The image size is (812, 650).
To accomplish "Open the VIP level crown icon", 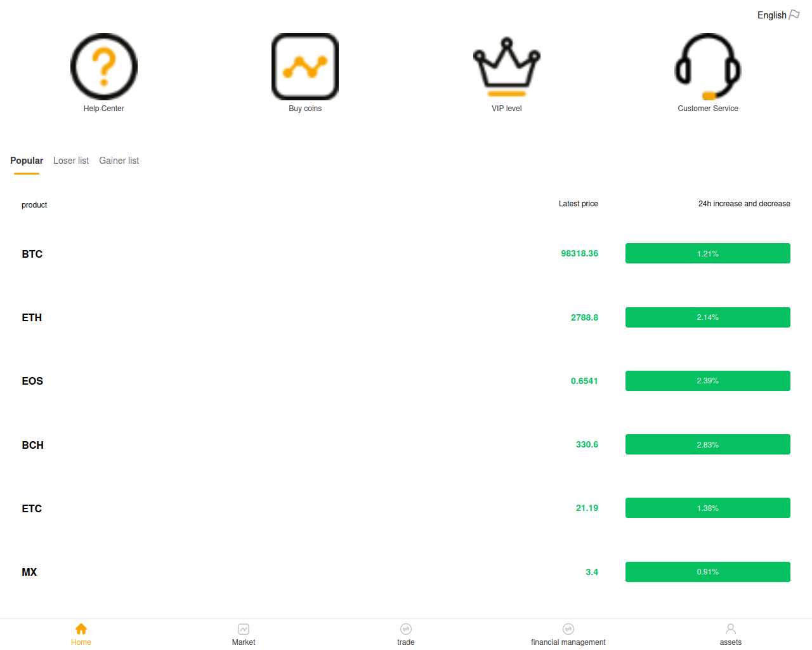I will 507,67.
